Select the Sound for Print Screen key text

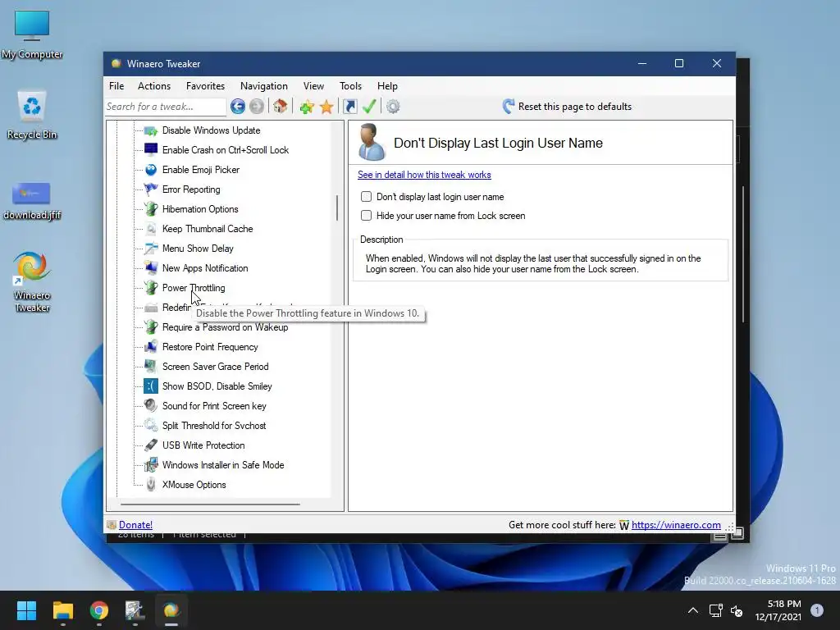214,406
